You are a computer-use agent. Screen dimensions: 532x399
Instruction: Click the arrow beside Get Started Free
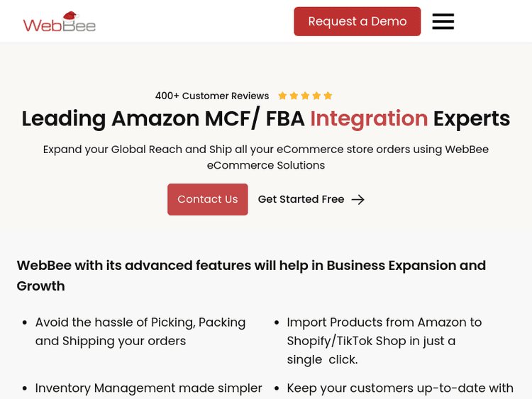[358, 200]
